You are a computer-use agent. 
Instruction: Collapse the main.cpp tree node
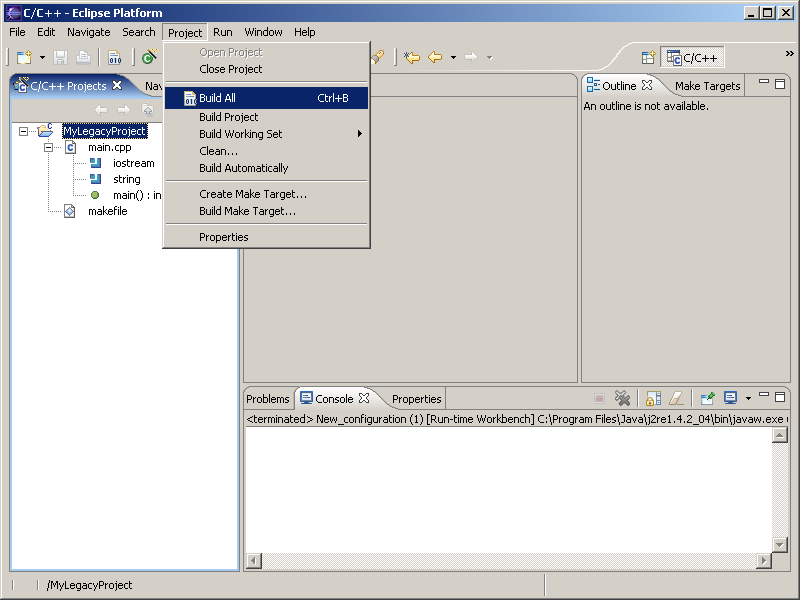point(48,147)
